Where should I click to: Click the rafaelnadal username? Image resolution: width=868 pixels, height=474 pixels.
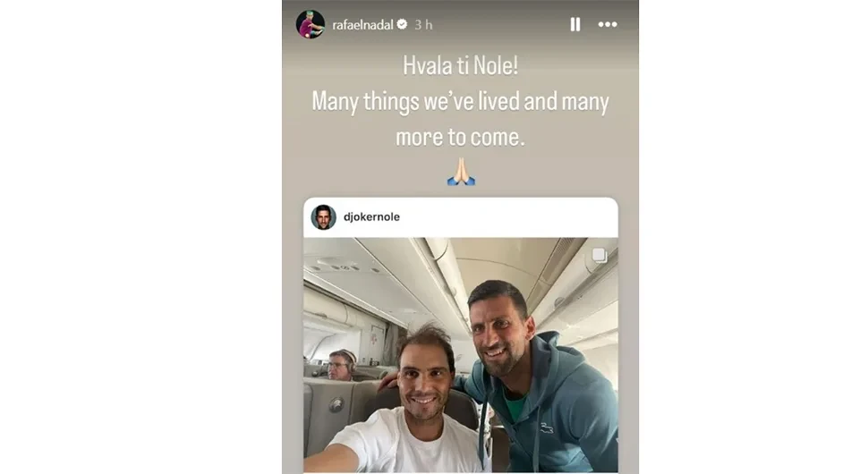pos(362,25)
